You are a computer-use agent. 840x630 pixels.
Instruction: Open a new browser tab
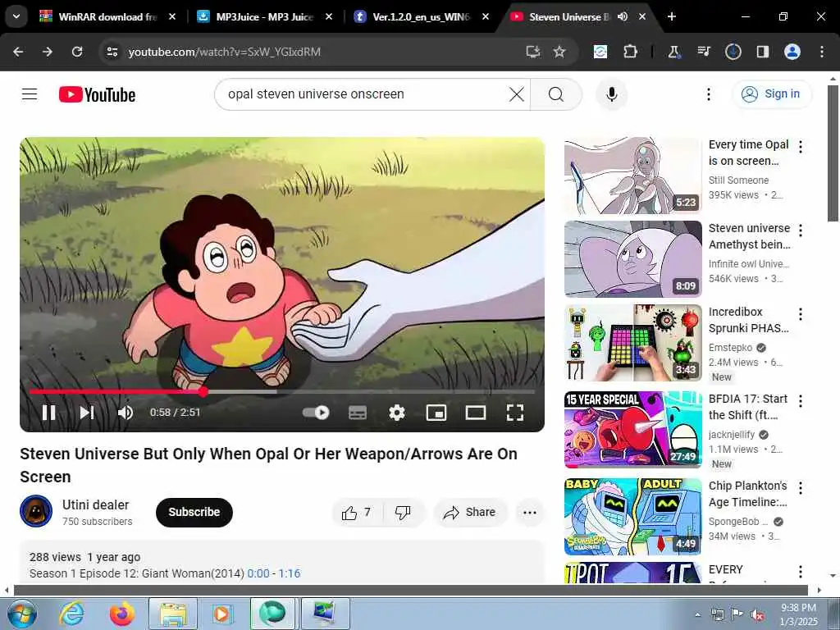pos(672,16)
